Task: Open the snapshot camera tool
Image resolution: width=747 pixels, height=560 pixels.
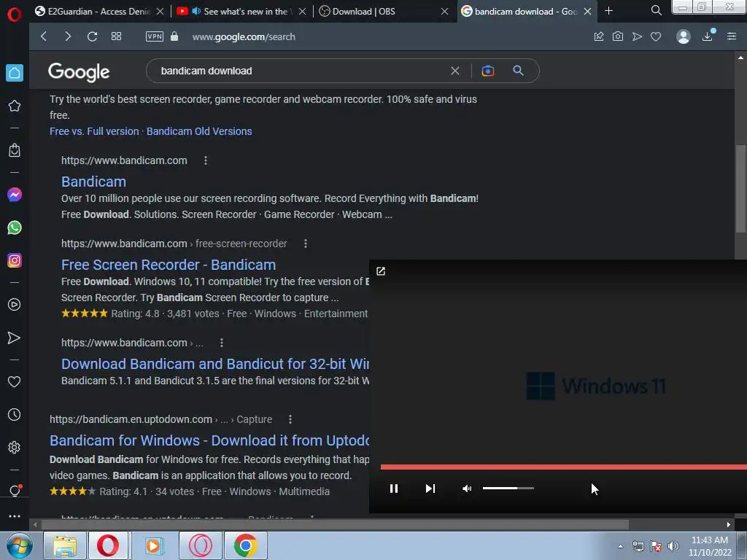Action: pyautogui.click(x=618, y=36)
